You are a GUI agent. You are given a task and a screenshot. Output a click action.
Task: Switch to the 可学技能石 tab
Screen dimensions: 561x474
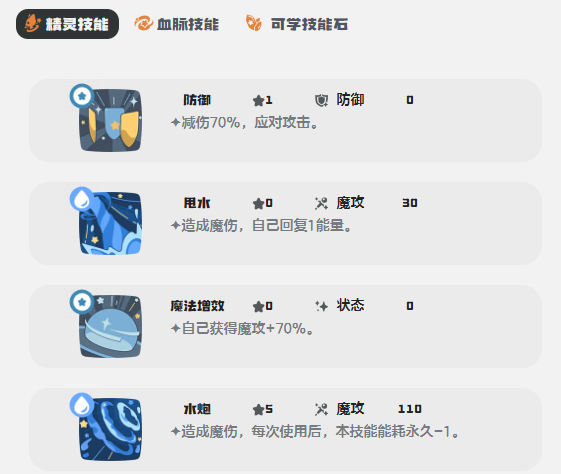click(x=297, y=24)
